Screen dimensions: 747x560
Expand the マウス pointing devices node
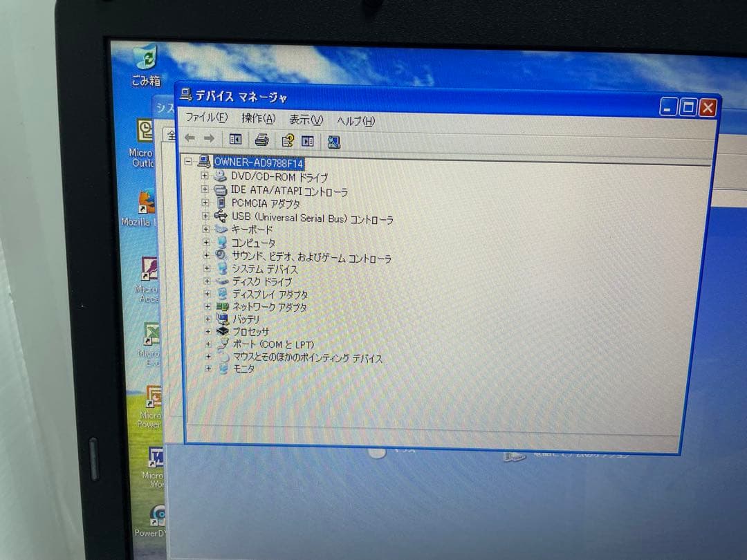pos(208,356)
